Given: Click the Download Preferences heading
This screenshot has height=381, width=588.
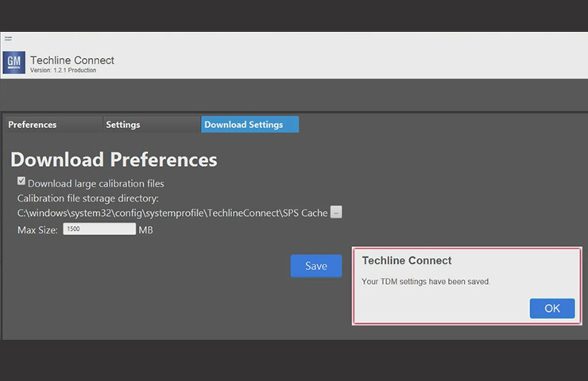Looking at the screenshot, I should [x=114, y=160].
